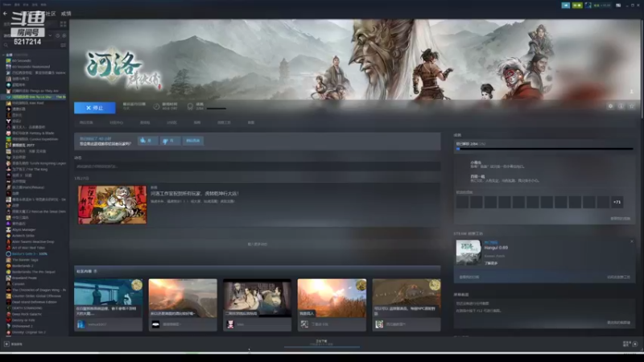The width and height of the screenshot is (644, 362).
Task: Click the achievements progress bar near banner
Action: click(x=216, y=109)
